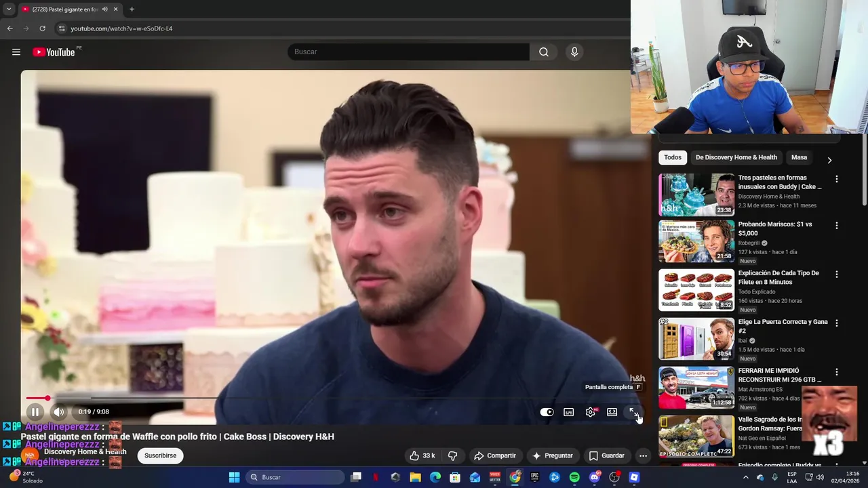Viewport: 868px width, 488px height.
Task: Open Probando Mariscos video title
Action: click(774, 228)
